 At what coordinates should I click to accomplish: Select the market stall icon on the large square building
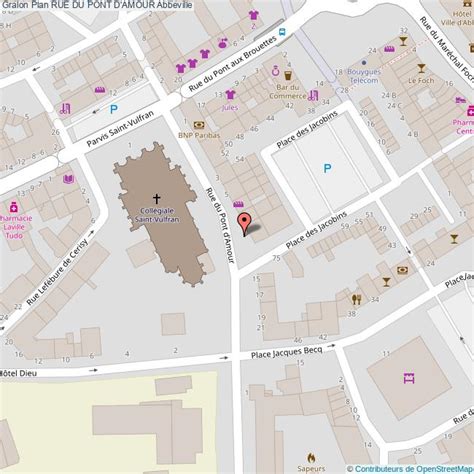pos(409,378)
